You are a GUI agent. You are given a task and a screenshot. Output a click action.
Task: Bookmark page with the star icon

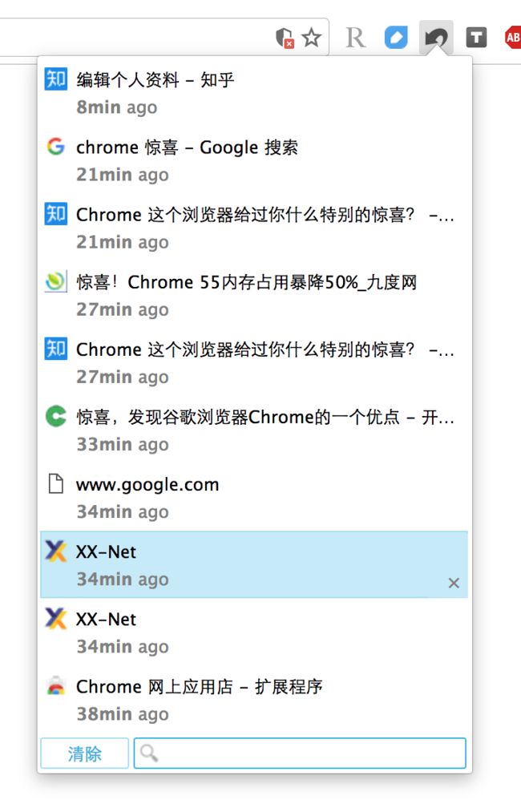[311, 38]
